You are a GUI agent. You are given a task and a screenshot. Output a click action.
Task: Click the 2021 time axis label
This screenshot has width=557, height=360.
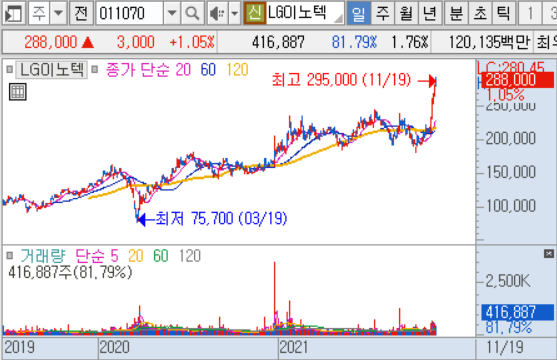point(294,347)
